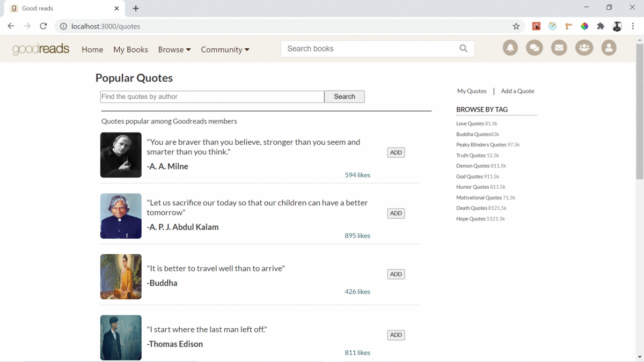This screenshot has width=644, height=362.
Task: Browse Death Quotes tag
Action: [481, 208]
